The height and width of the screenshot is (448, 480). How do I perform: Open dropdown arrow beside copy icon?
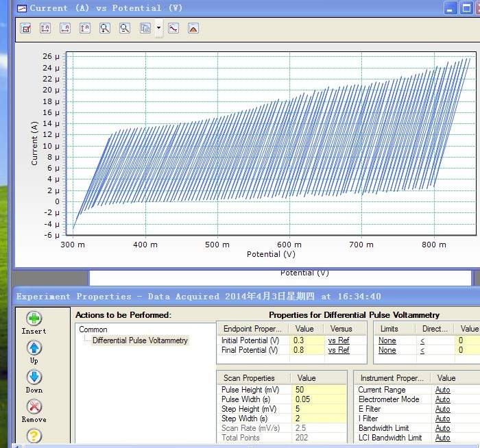[x=158, y=28]
